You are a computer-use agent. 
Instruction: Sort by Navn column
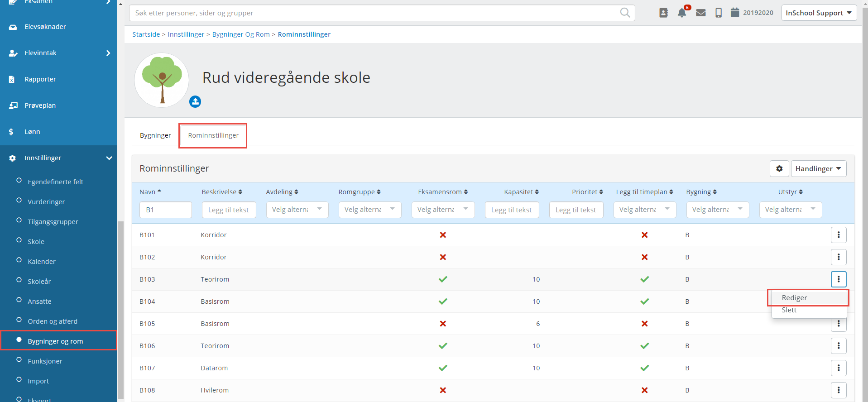pos(150,192)
